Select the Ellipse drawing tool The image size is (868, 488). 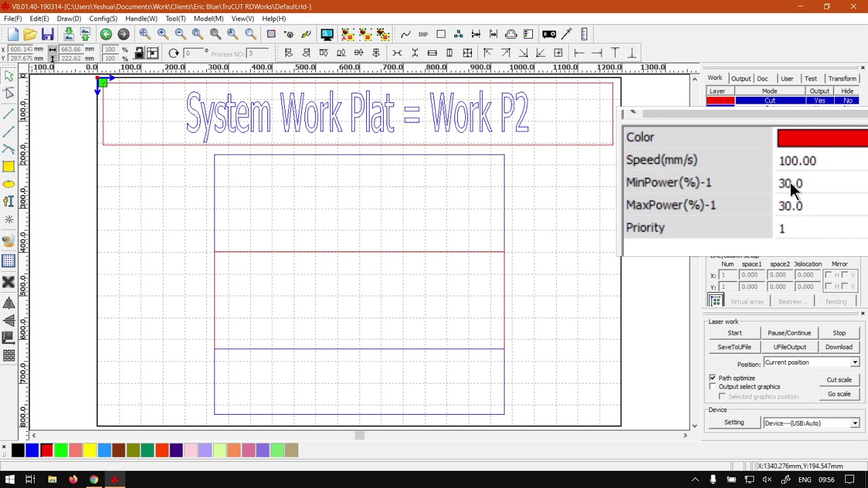pyautogui.click(x=9, y=184)
